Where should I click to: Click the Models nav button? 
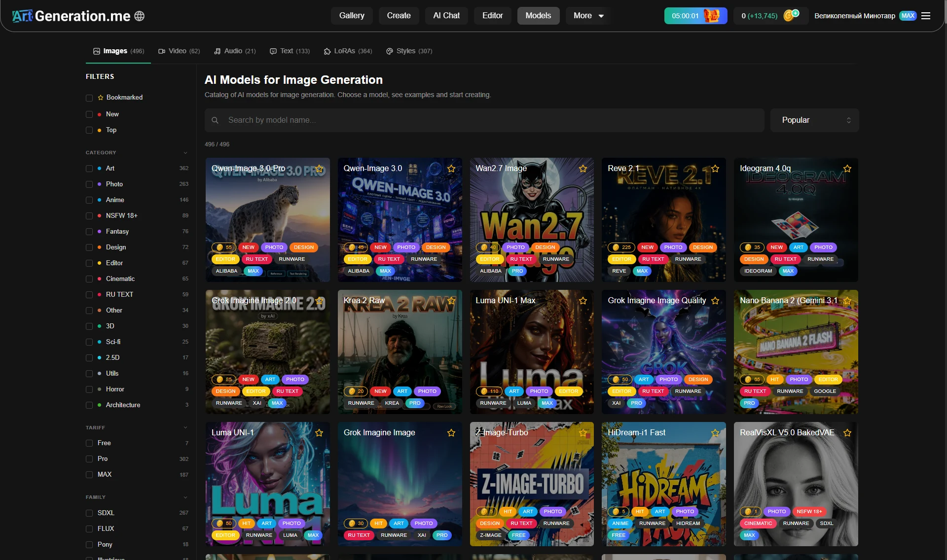538,16
